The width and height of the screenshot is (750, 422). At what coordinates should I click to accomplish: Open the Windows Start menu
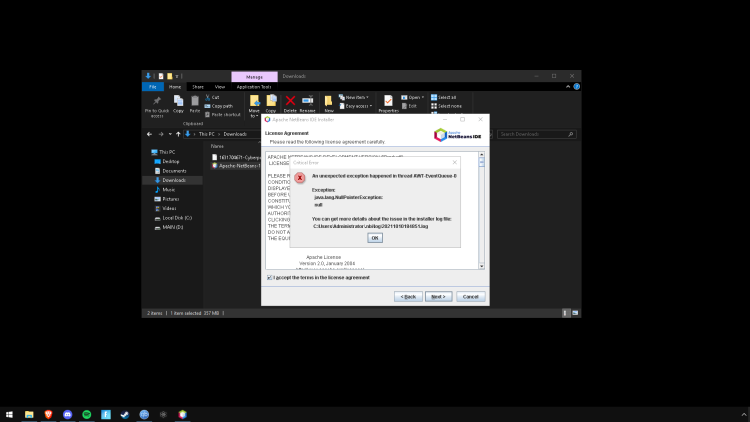click(x=9, y=414)
